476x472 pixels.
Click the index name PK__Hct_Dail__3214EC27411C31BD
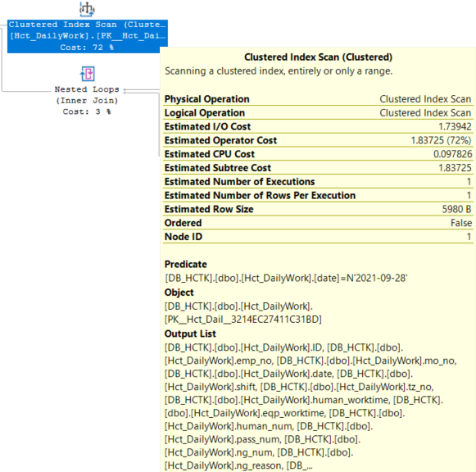[243, 320]
